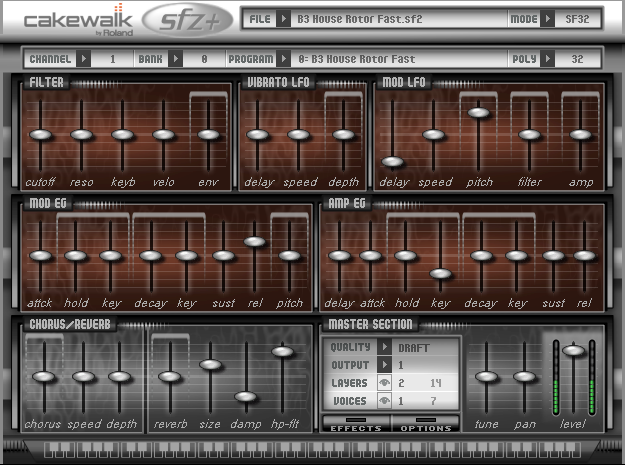The image size is (625, 465).
Task: Click the B3 House Rotor Fast.sf2 file name
Action: coord(360,19)
